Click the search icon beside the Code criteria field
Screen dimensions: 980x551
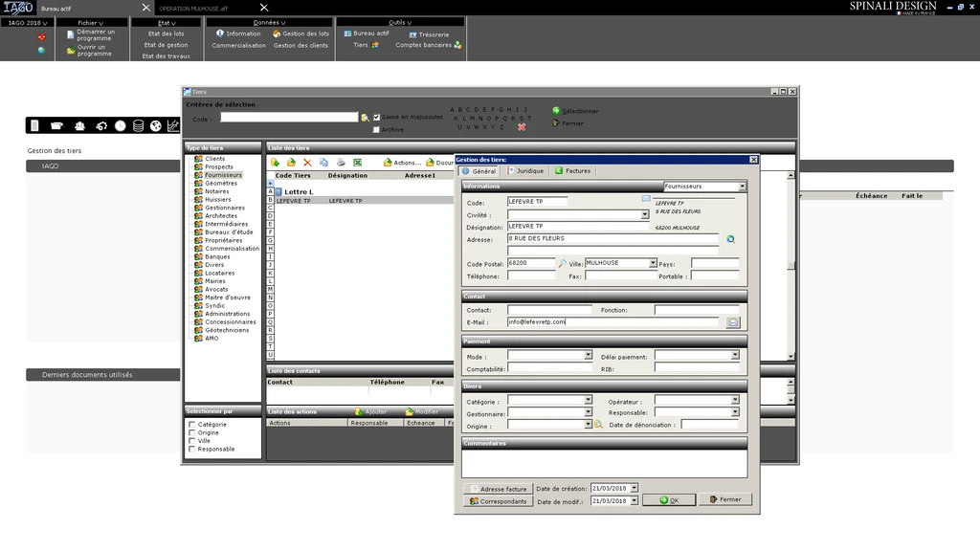(x=365, y=118)
